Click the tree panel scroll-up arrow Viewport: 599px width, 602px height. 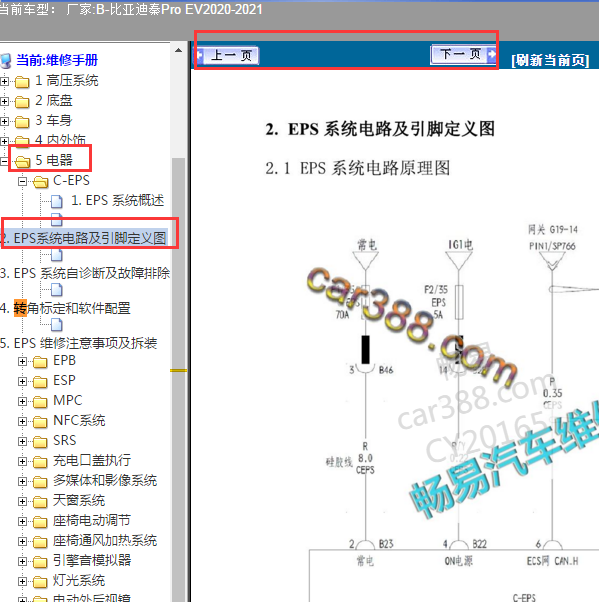pos(179,50)
